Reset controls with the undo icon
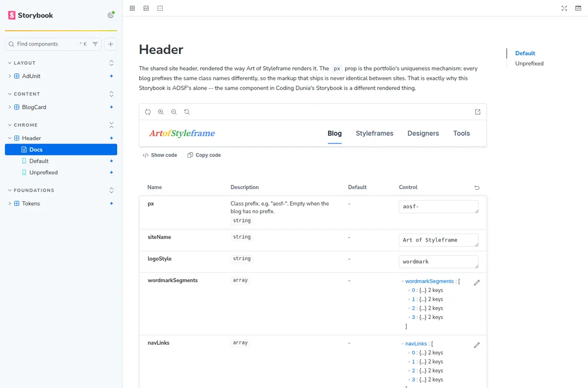Viewport: 588px width, 388px height. 477,188
